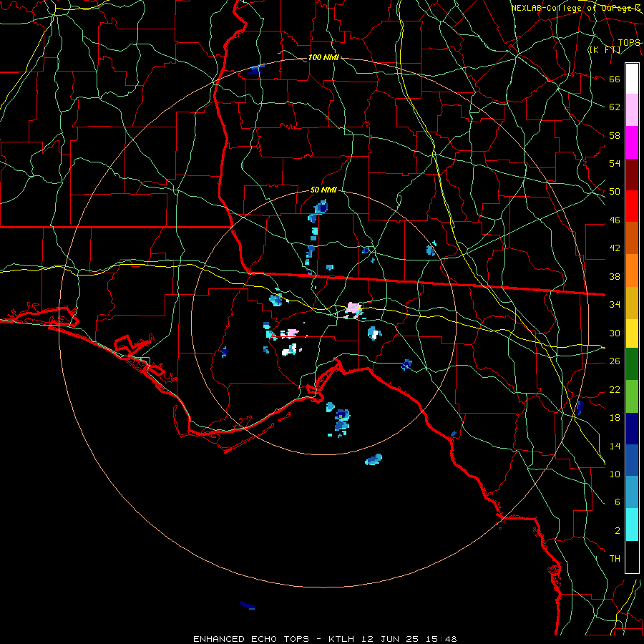This screenshot has height=644, width=644.
Task: Click the pink echo near radar center
Action: tap(353, 310)
